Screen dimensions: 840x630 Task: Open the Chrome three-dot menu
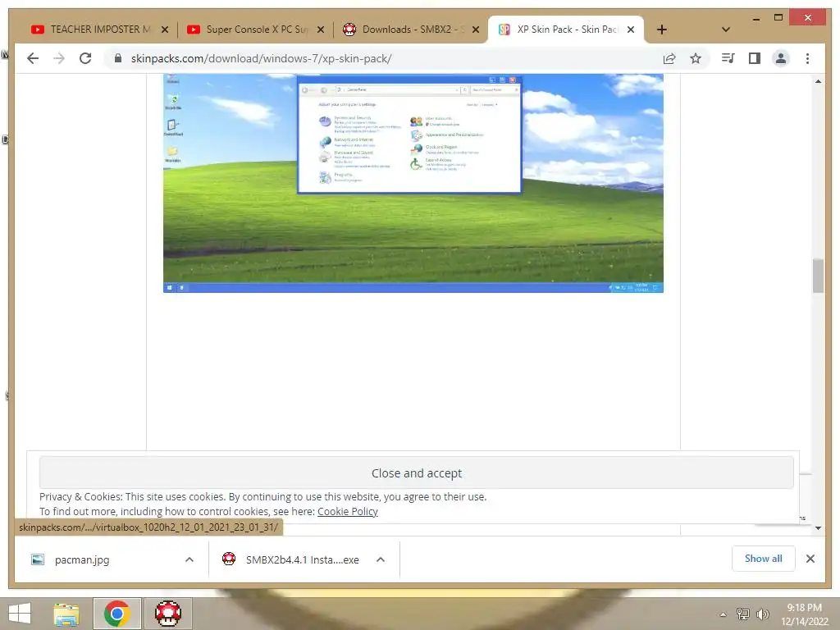tap(807, 58)
